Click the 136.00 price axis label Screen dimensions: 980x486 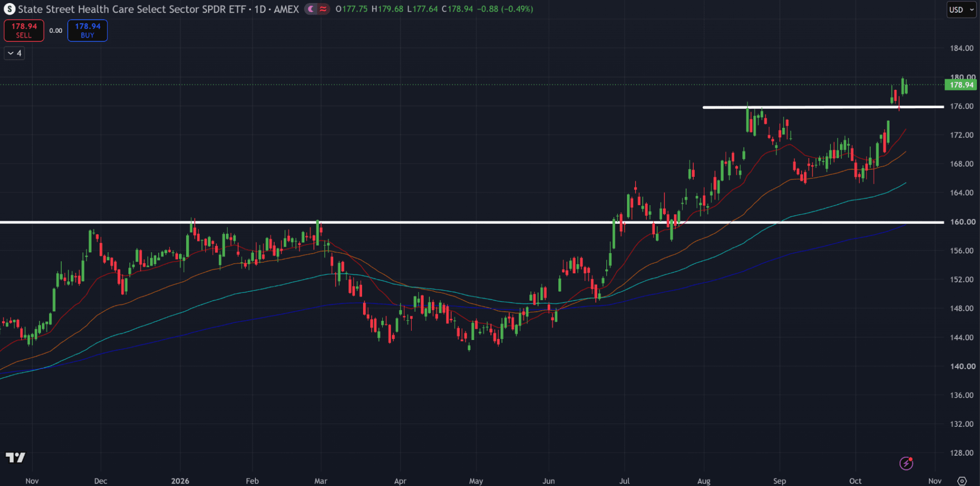pyautogui.click(x=961, y=395)
